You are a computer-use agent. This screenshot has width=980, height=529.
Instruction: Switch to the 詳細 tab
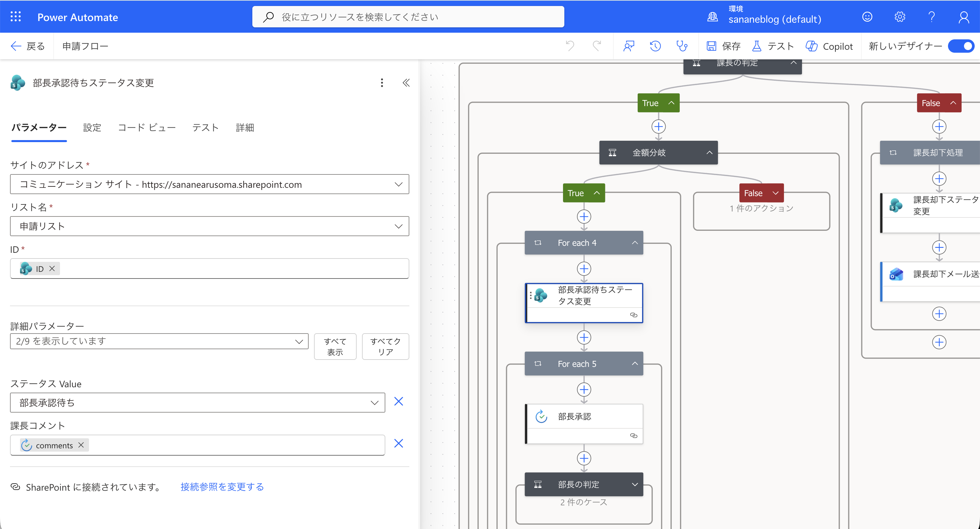(245, 127)
